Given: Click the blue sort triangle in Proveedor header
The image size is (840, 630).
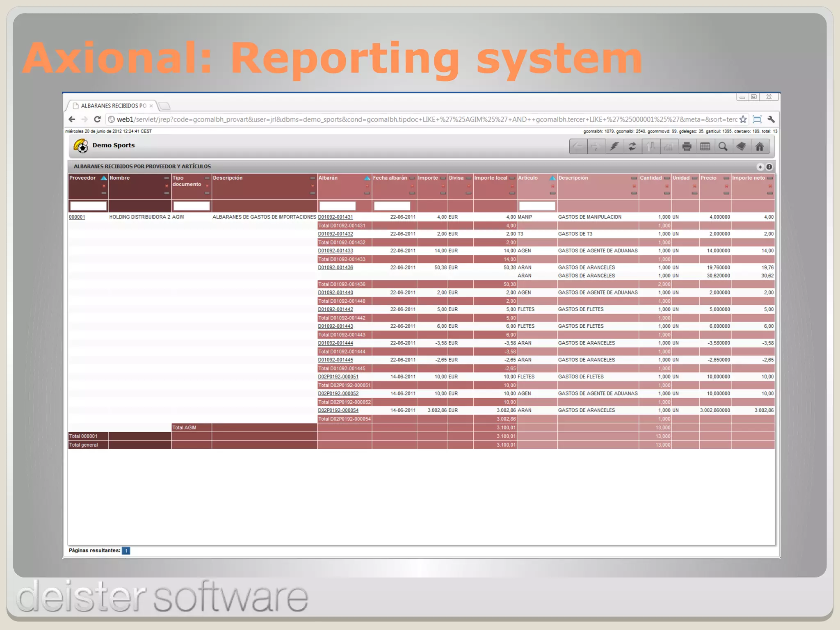Looking at the screenshot, I should (104, 178).
